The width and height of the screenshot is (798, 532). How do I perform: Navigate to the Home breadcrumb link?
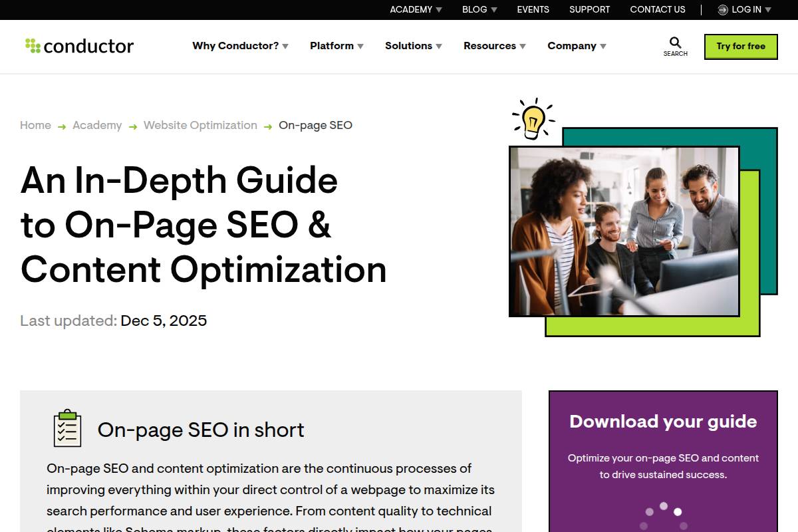(35, 125)
